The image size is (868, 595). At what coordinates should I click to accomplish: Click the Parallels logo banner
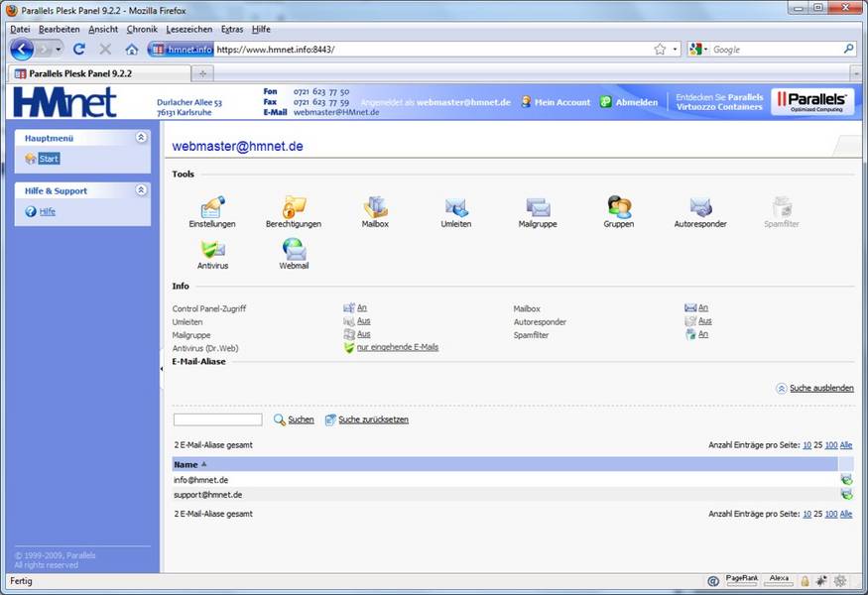[812, 102]
